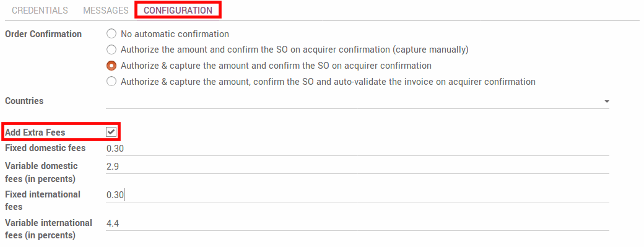
Task: Focus the Fixed international fees field
Action: [357, 195]
